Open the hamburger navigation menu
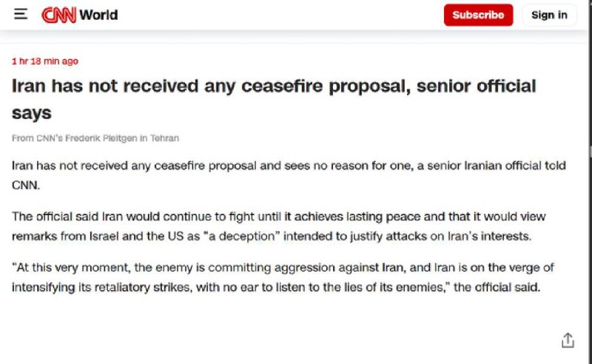The width and height of the screenshot is (592, 364). pyautogui.click(x=21, y=14)
